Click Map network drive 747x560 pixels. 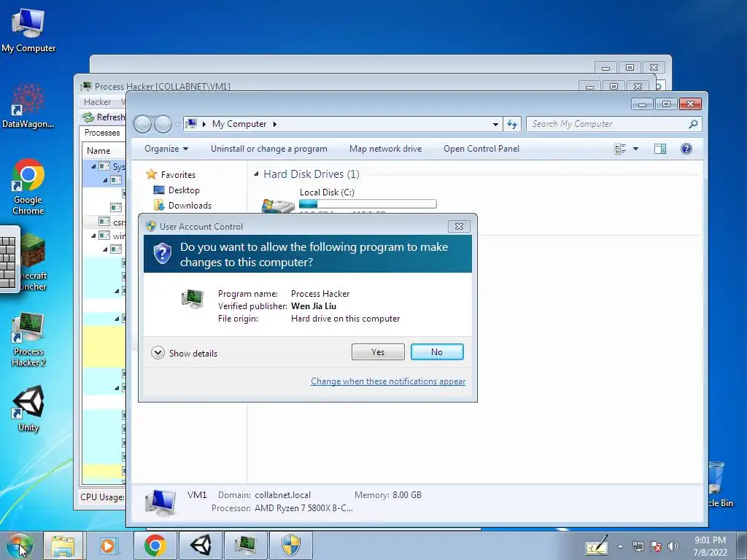(385, 149)
